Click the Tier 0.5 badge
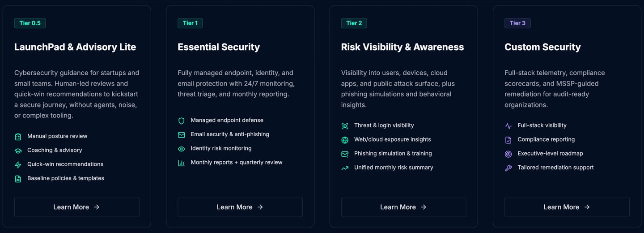This screenshot has width=644, height=233. pos(30,23)
